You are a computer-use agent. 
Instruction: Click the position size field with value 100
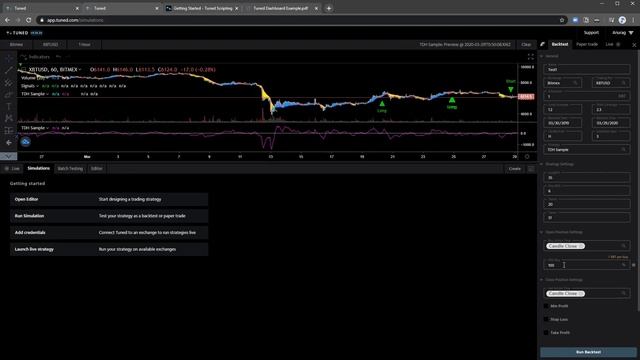tap(587, 265)
